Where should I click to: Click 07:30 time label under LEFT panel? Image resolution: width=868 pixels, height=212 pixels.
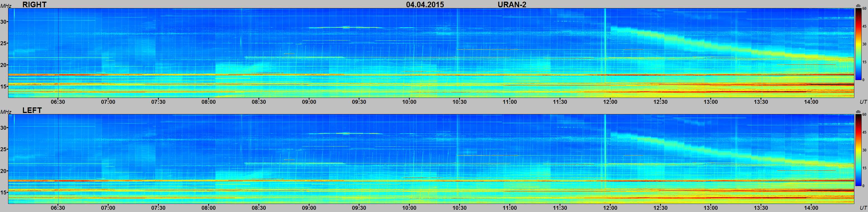pos(158,208)
